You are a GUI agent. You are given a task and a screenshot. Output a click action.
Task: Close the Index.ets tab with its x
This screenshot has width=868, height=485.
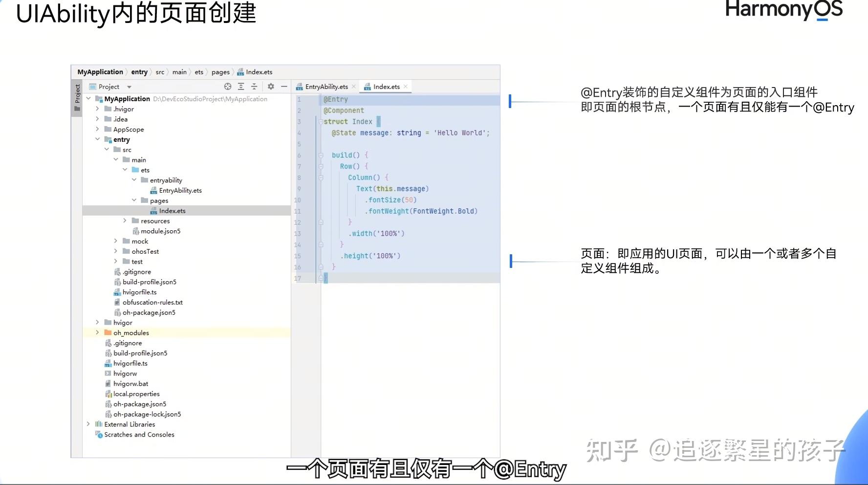(406, 86)
